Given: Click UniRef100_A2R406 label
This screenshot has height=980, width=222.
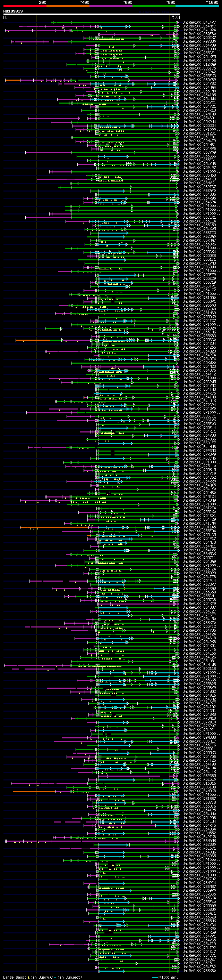Looking at the screenshot, I should coord(199,60).
